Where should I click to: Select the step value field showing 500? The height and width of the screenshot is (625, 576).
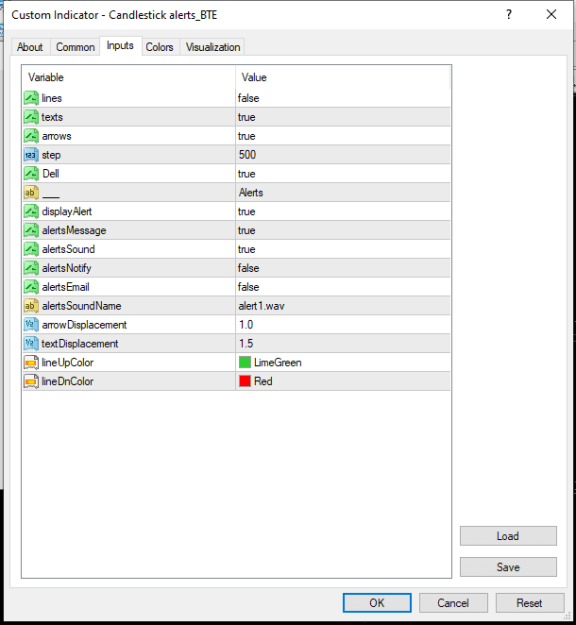343,155
